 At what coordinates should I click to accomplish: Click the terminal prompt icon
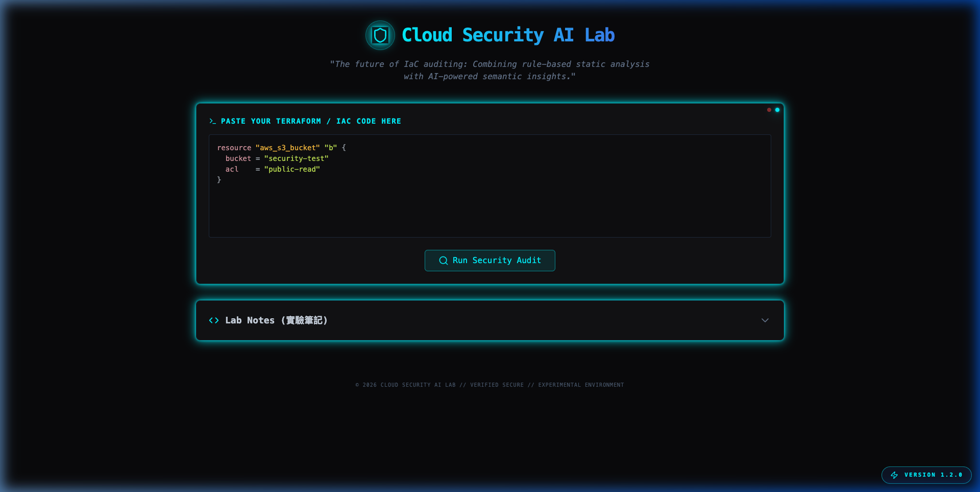(x=212, y=121)
